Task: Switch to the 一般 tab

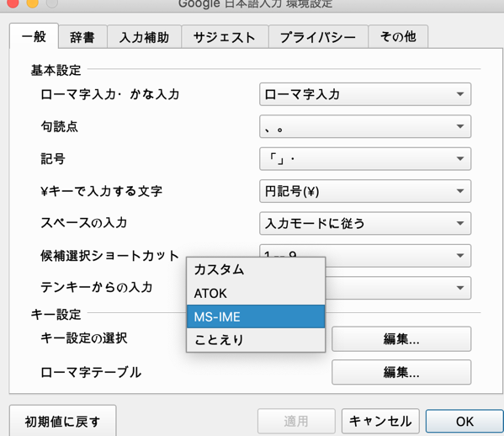Action: (34, 36)
